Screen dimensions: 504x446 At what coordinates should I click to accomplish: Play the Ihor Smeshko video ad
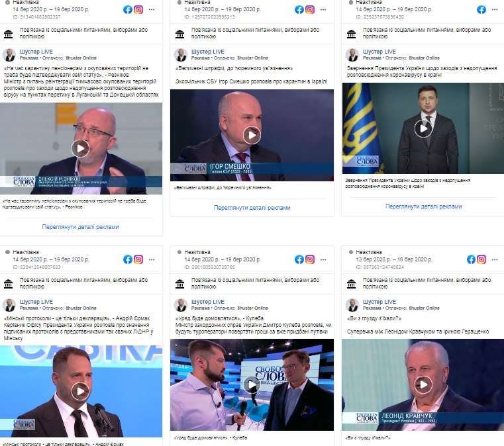[x=252, y=135]
